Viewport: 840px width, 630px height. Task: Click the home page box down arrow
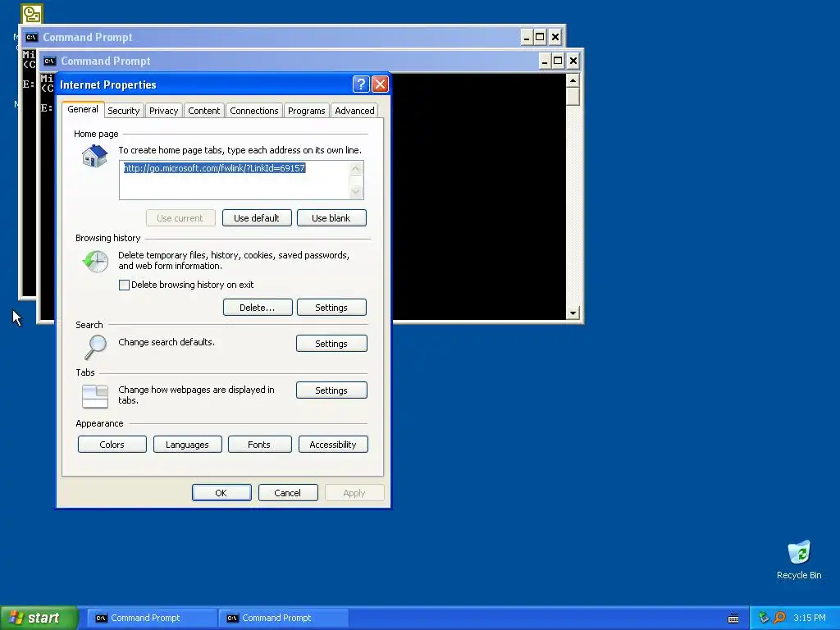(x=356, y=191)
